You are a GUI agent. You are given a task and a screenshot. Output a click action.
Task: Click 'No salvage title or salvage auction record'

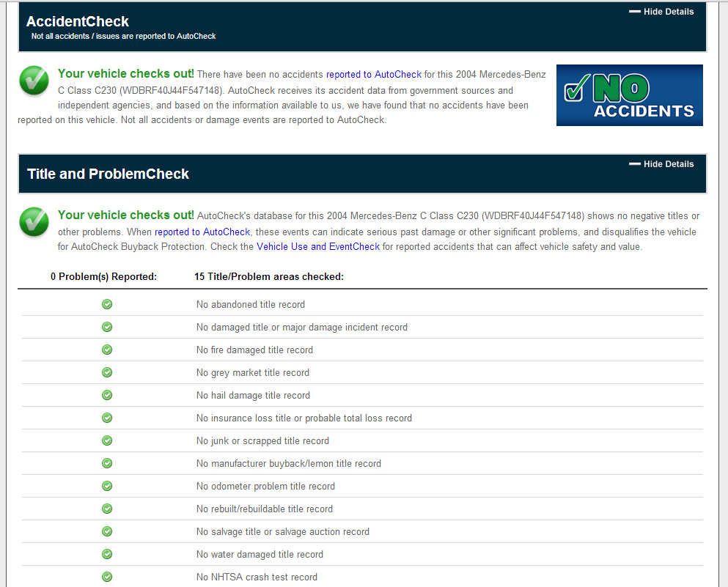pyautogui.click(x=283, y=532)
